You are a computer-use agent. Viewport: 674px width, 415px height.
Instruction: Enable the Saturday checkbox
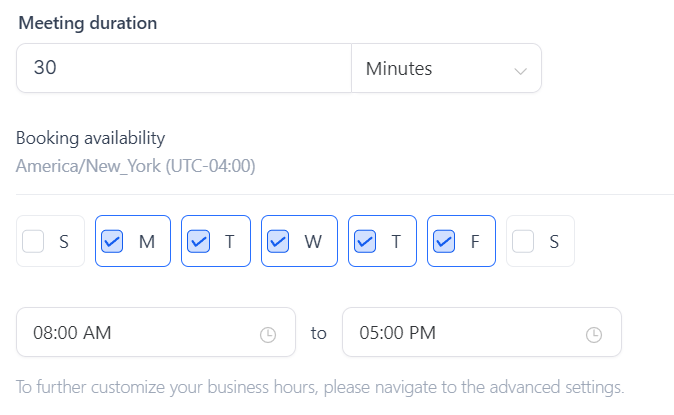523,241
